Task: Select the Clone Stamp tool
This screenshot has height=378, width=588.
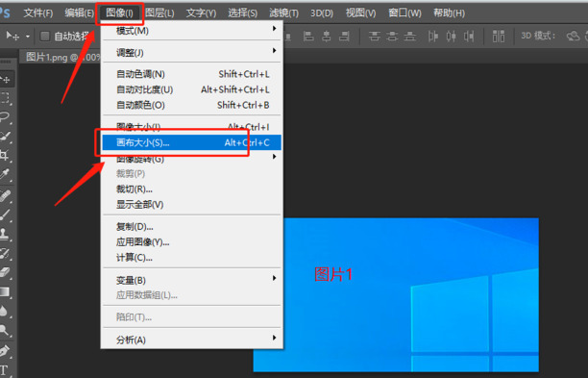Action: click(x=5, y=234)
